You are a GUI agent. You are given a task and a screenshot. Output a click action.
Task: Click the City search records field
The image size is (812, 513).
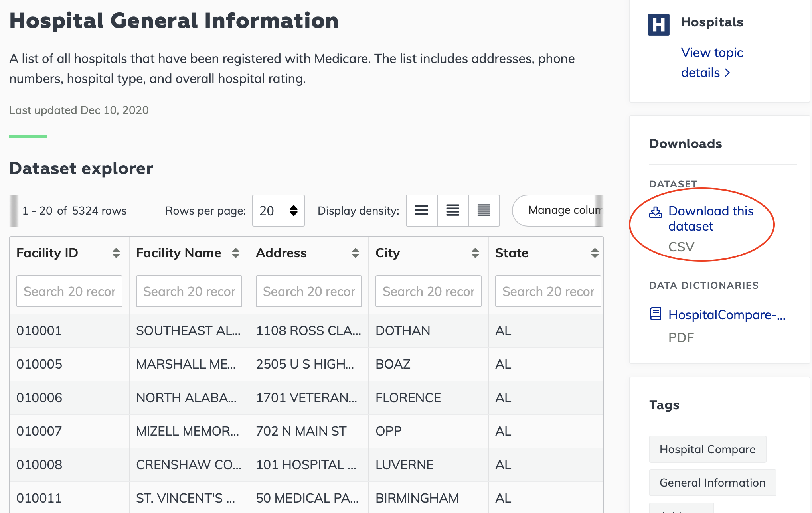[x=428, y=291]
